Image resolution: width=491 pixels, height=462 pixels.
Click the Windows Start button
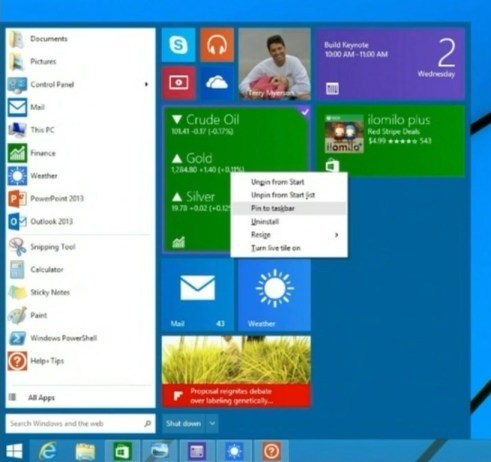coord(14,451)
